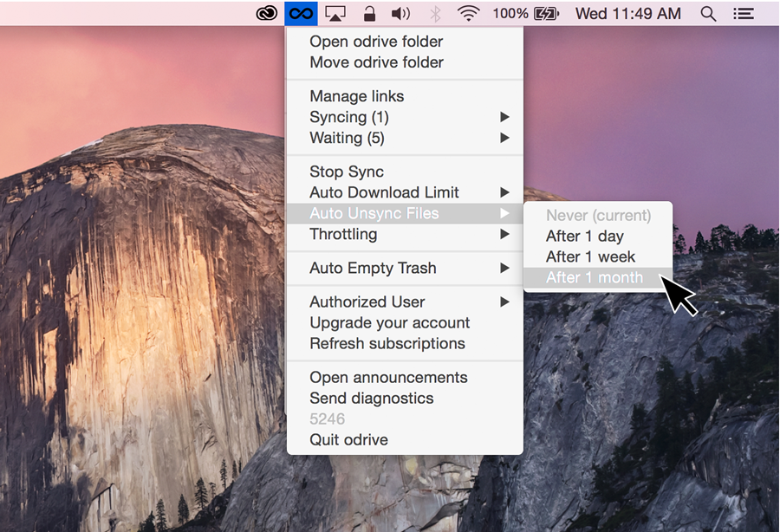Image resolution: width=780 pixels, height=532 pixels.
Task: Click the Wed 11:49 AM clock
Action: tap(628, 13)
